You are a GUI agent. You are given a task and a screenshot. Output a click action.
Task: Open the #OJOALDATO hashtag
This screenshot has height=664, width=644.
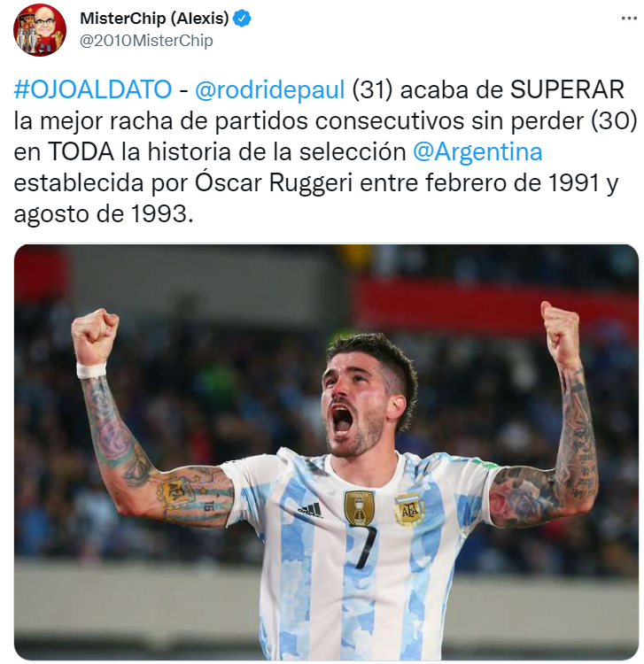[x=93, y=89]
